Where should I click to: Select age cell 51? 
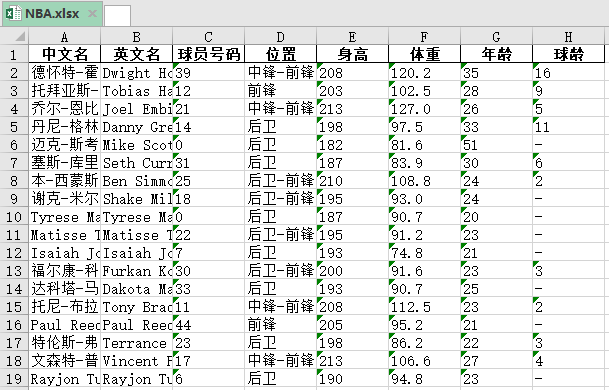click(496, 145)
